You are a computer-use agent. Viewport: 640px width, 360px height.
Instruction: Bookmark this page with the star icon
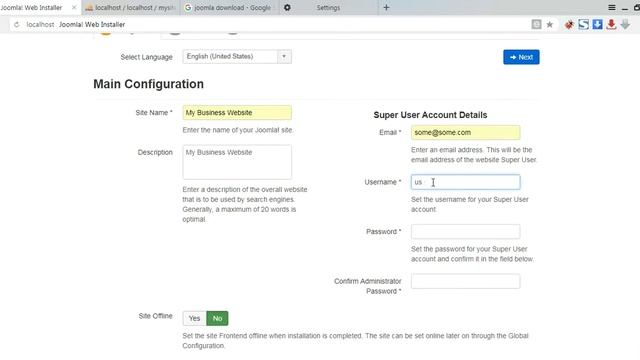pos(550,24)
